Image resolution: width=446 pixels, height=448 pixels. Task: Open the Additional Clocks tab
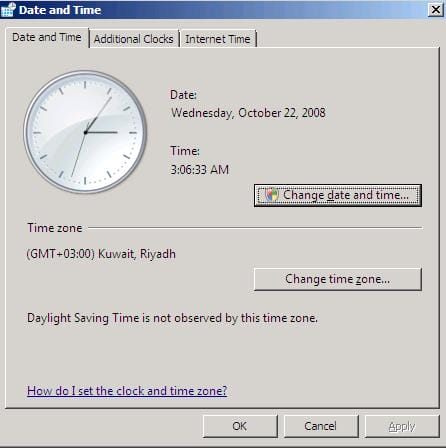coord(134,39)
